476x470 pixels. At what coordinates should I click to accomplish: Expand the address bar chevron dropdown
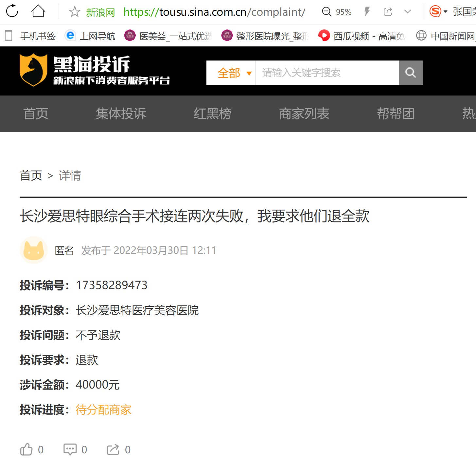[407, 12]
